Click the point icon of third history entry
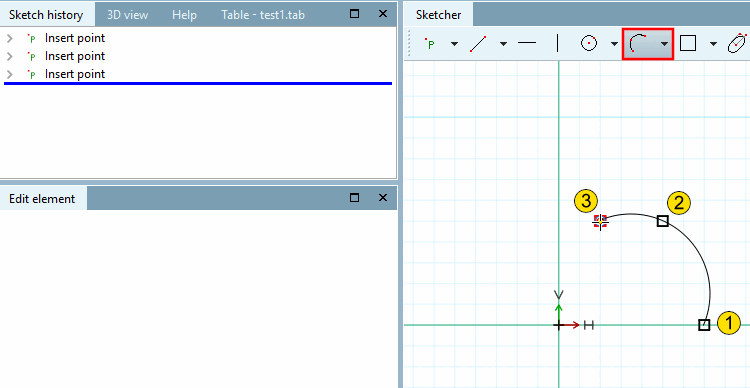The image size is (750, 388). (32, 75)
